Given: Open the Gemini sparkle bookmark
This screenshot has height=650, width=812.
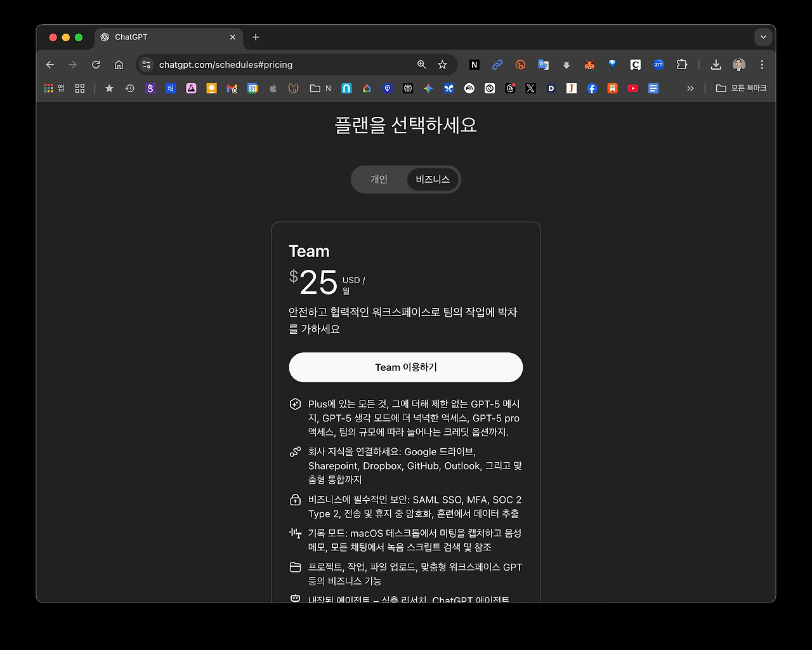Looking at the screenshot, I should click(x=428, y=89).
